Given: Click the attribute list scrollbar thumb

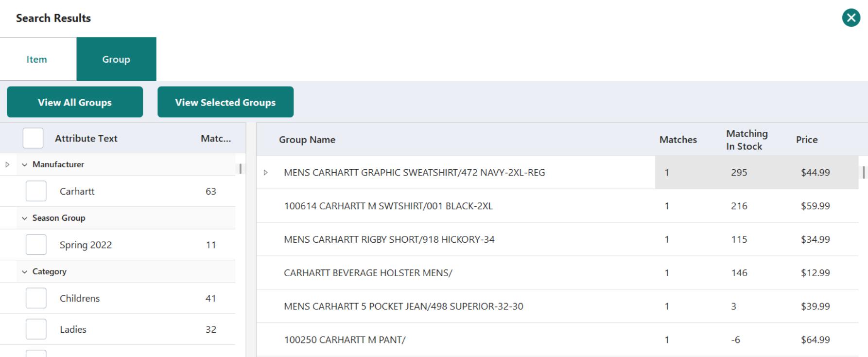Looking at the screenshot, I should [x=240, y=169].
